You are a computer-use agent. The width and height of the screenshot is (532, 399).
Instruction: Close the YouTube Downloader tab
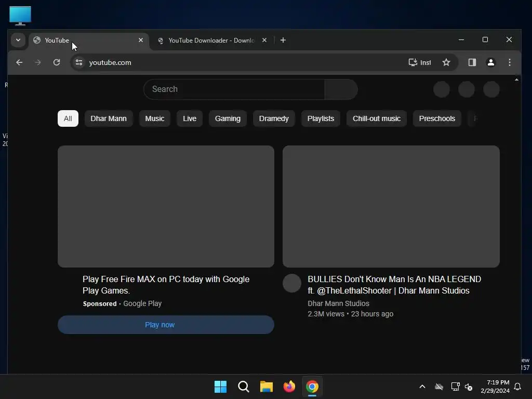point(264,40)
